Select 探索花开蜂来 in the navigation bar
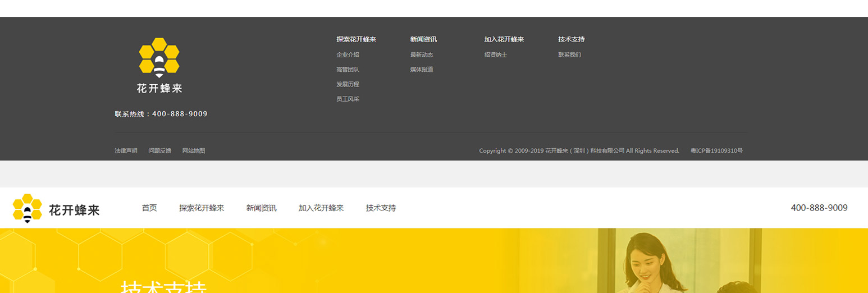 (202, 208)
